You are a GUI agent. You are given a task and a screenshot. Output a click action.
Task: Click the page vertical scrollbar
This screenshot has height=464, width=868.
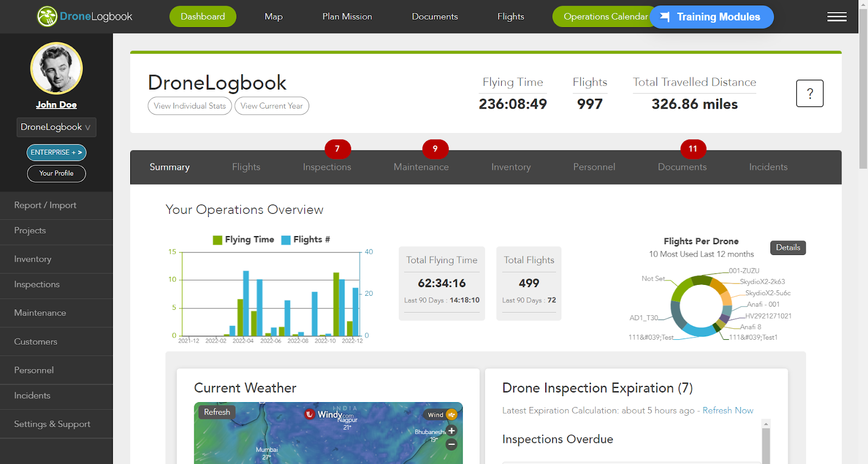point(863,90)
